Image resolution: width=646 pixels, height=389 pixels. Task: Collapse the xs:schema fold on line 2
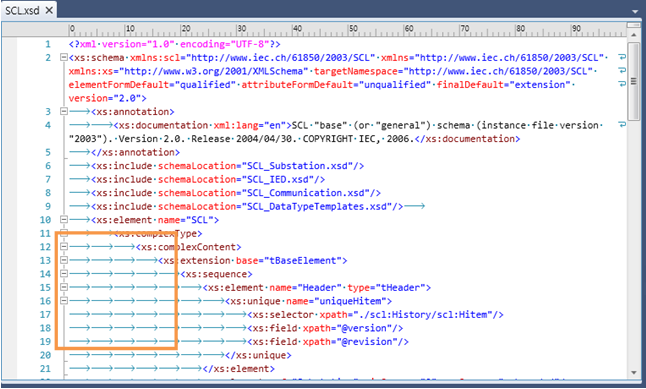pyautogui.click(x=63, y=57)
